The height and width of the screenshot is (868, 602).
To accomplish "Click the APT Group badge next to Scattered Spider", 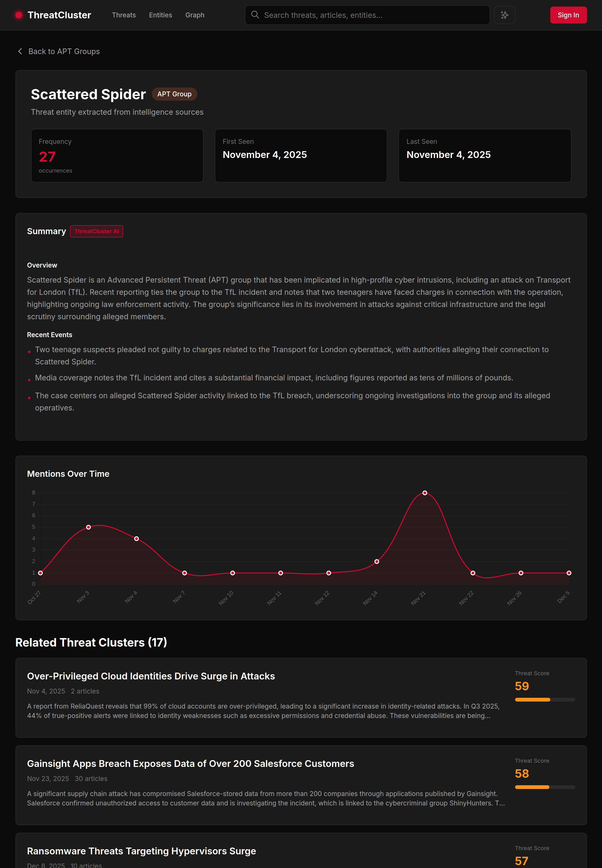I will click(174, 94).
